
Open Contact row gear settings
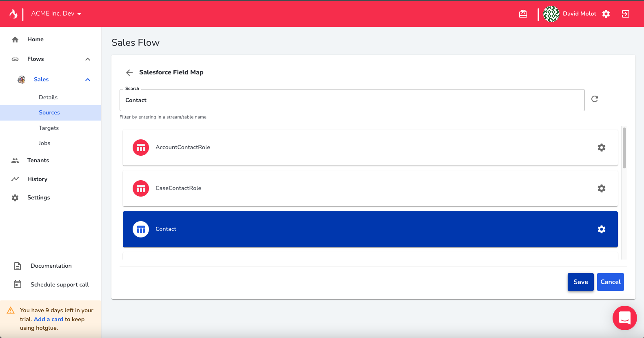[602, 229]
